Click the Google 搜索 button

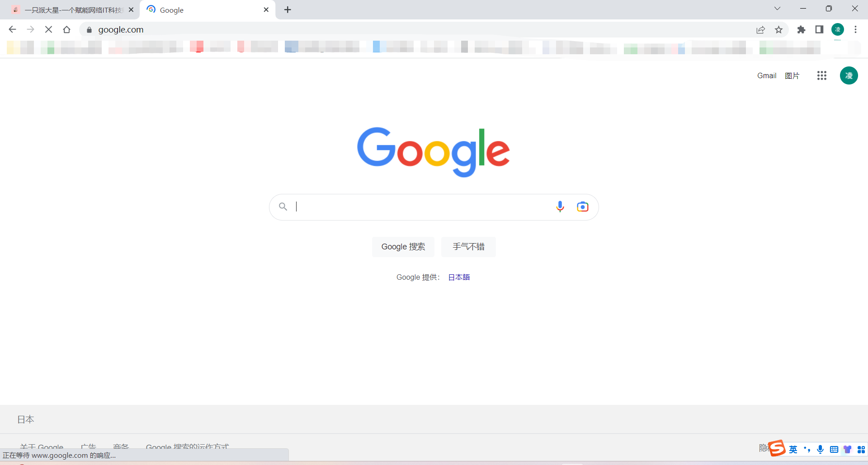[x=403, y=247]
